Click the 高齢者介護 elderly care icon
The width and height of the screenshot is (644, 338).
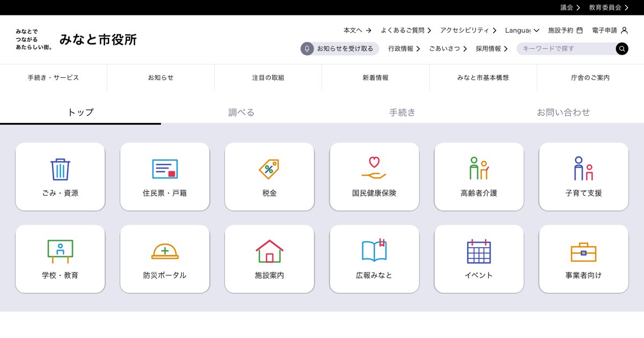tap(479, 168)
